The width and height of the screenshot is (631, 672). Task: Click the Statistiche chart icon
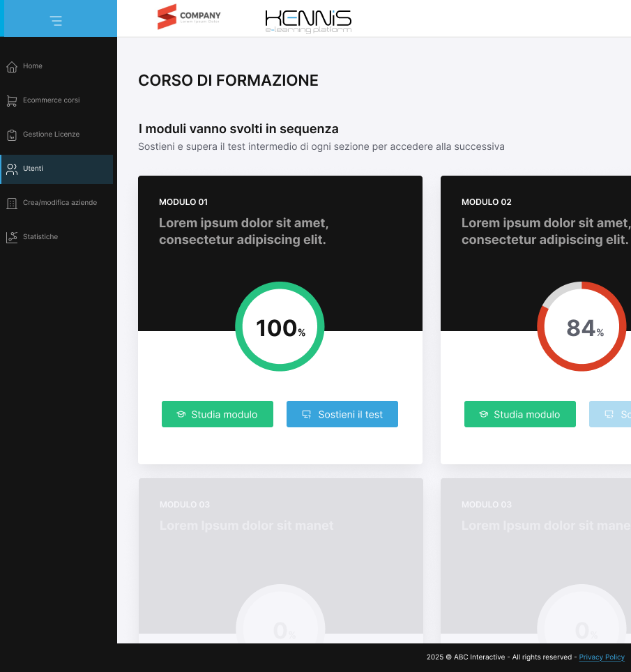(12, 238)
